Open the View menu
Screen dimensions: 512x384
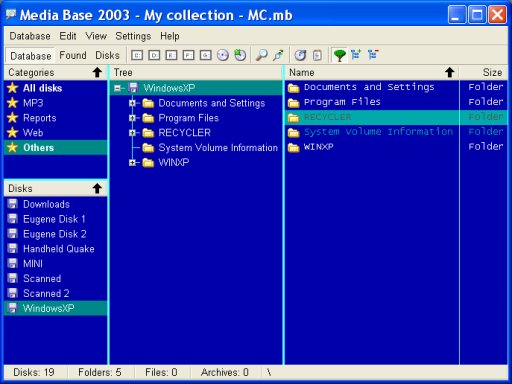point(96,36)
